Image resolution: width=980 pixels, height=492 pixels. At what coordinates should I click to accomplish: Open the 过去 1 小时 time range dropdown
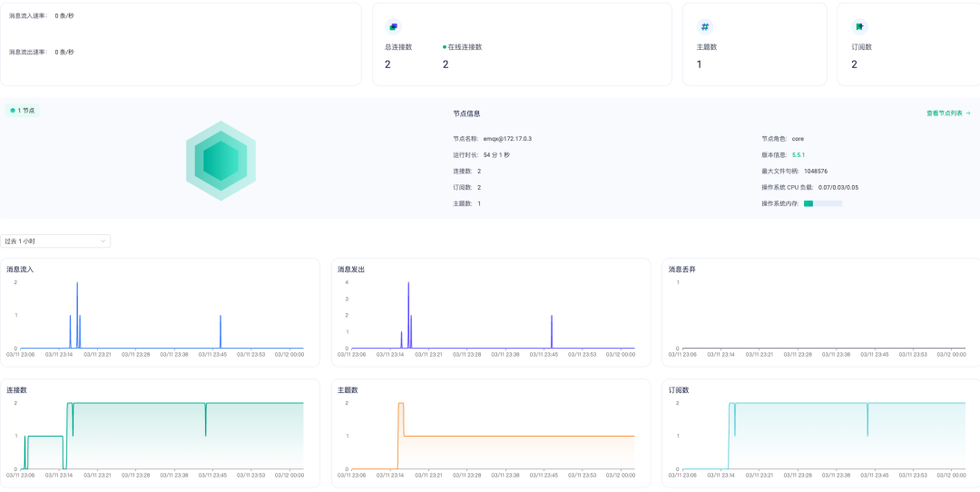pos(55,241)
